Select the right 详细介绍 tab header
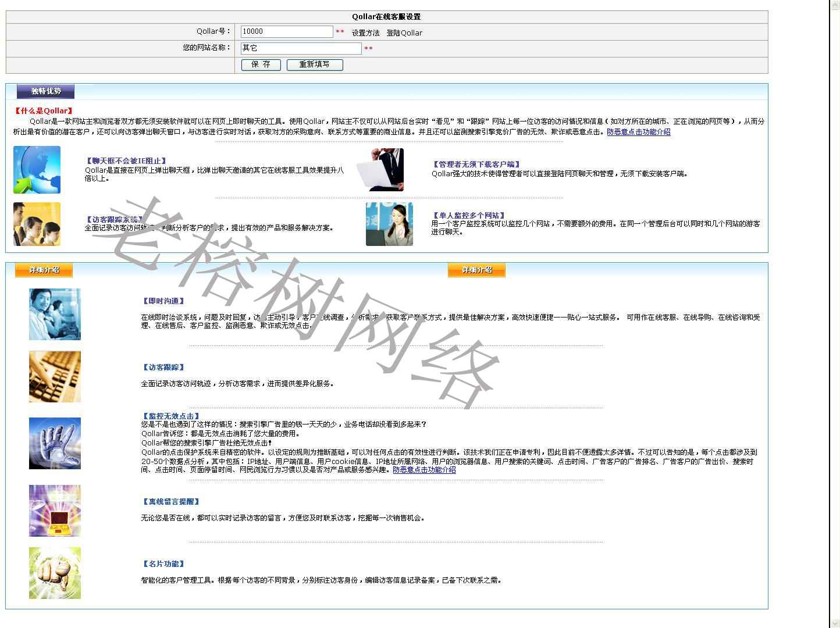 tap(476, 270)
